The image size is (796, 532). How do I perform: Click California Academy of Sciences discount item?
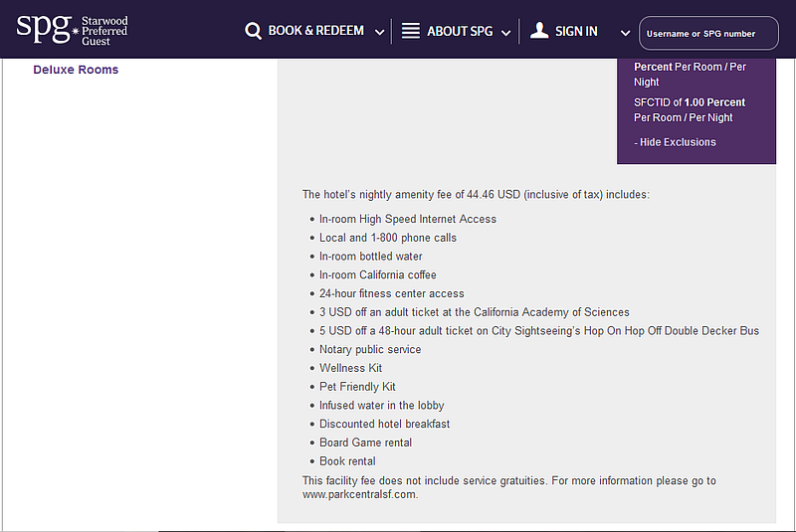(x=475, y=312)
